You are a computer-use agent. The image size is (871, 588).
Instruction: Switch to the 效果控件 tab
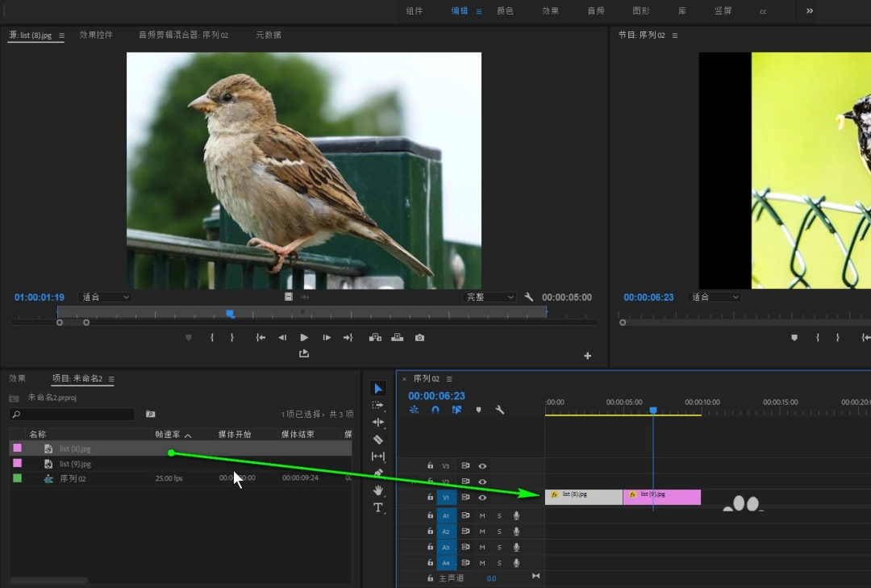pos(95,35)
